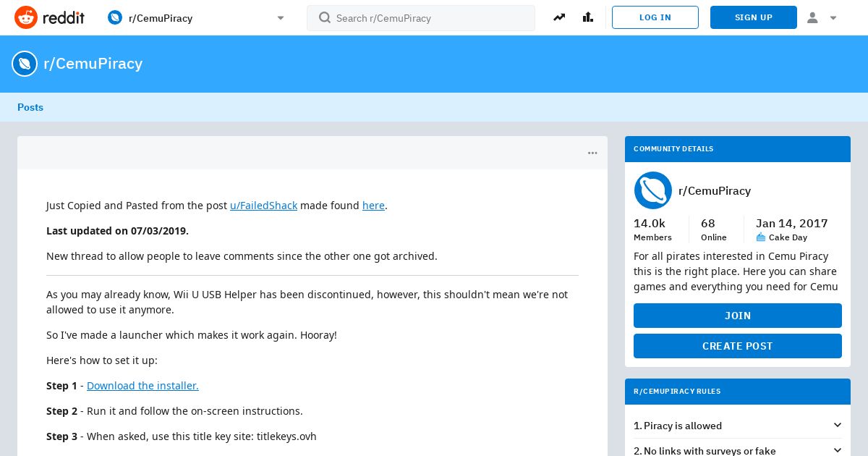
Task: Follow the "here" link in the post
Action: (x=373, y=206)
